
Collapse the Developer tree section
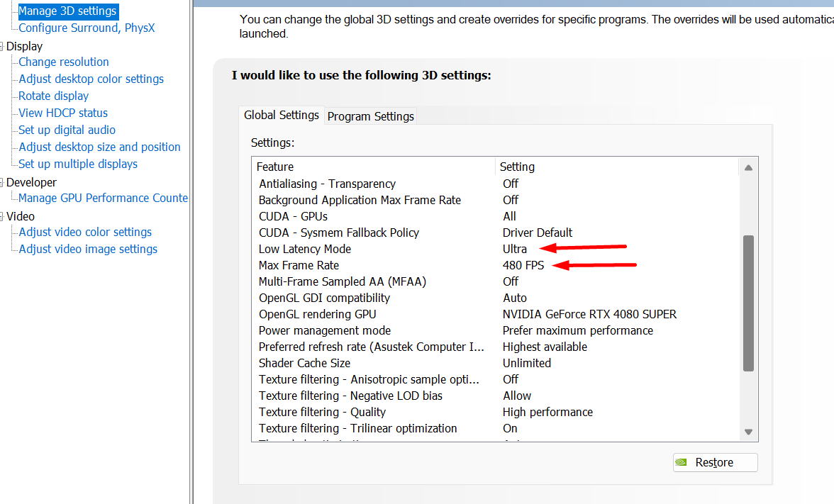[1, 183]
